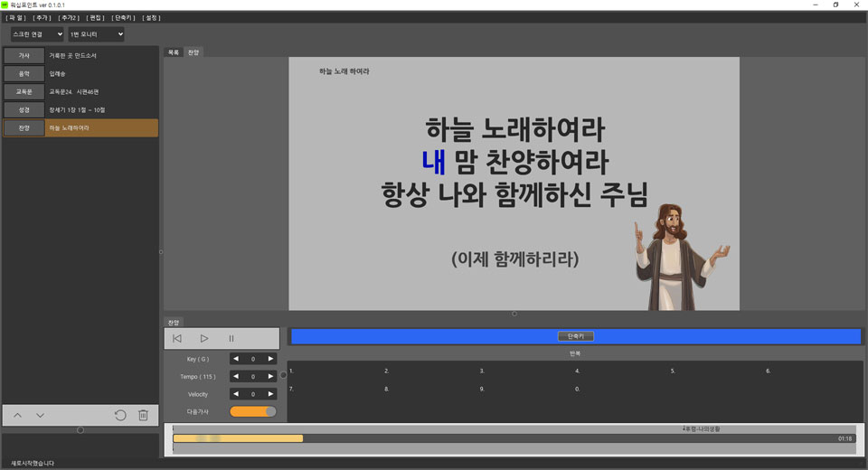868x470 pixels.
Task: Increase the Key value with right arrow
Action: pyautogui.click(x=270, y=359)
